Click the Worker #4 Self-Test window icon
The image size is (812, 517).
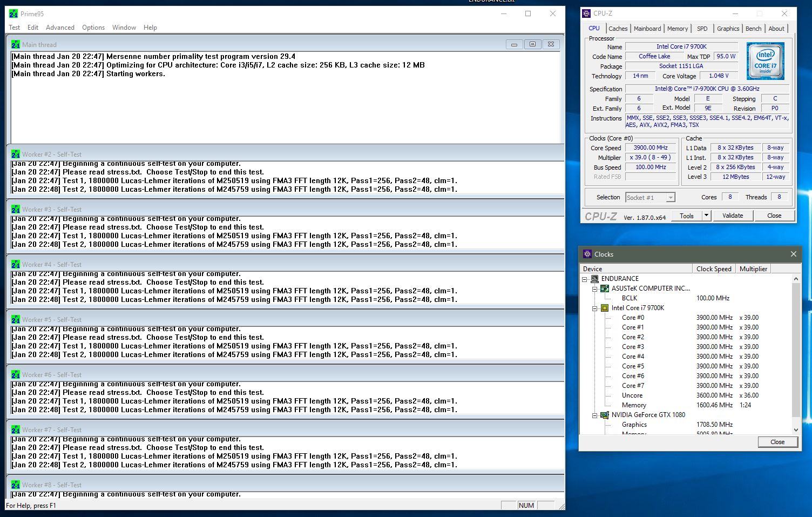pyautogui.click(x=16, y=264)
